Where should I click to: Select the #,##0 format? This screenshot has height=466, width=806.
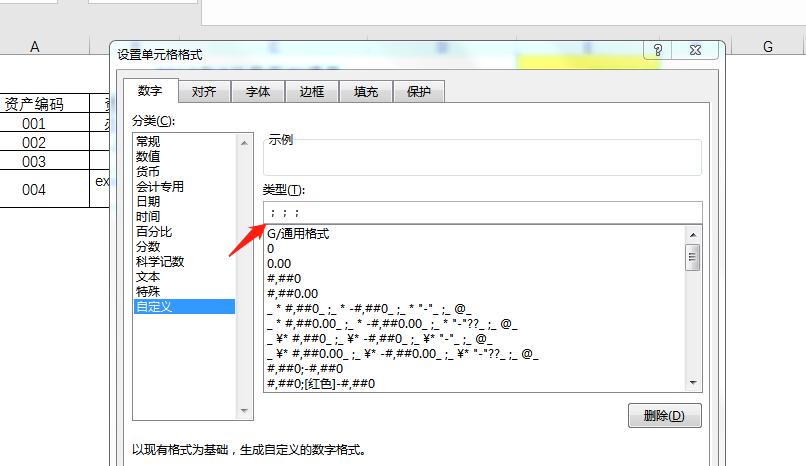(x=475, y=278)
